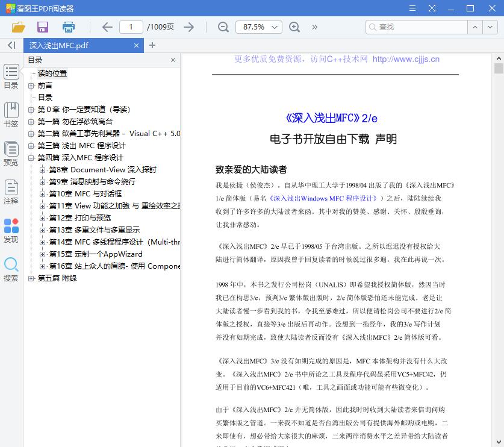
Task: Jump to 第13章 多重文件与多重显示
Action: 94,230
